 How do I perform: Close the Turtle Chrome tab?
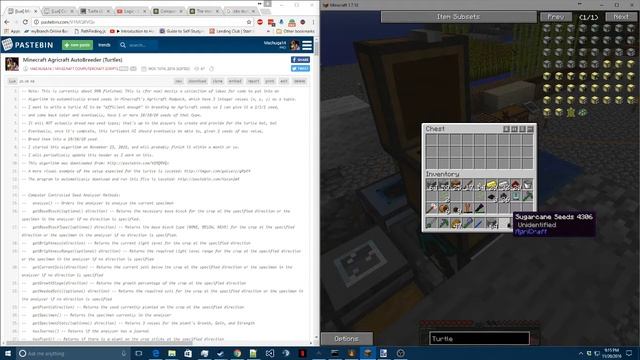tap(108, 11)
